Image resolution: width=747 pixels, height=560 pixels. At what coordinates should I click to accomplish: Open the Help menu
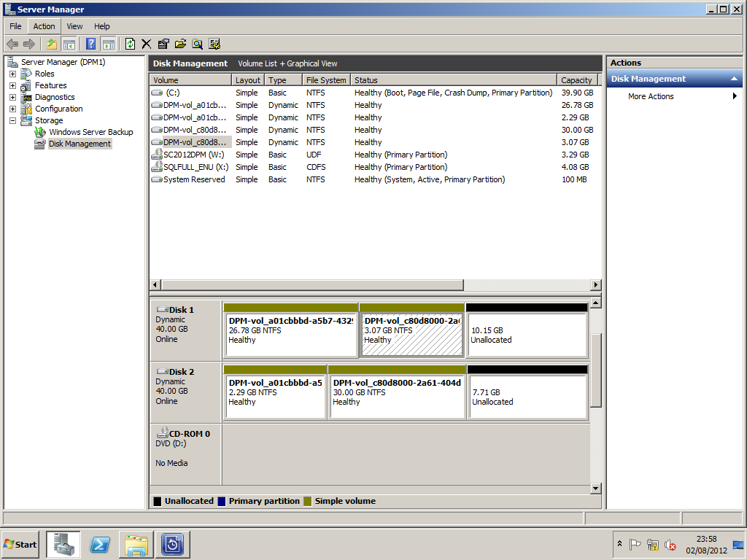(x=101, y=26)
